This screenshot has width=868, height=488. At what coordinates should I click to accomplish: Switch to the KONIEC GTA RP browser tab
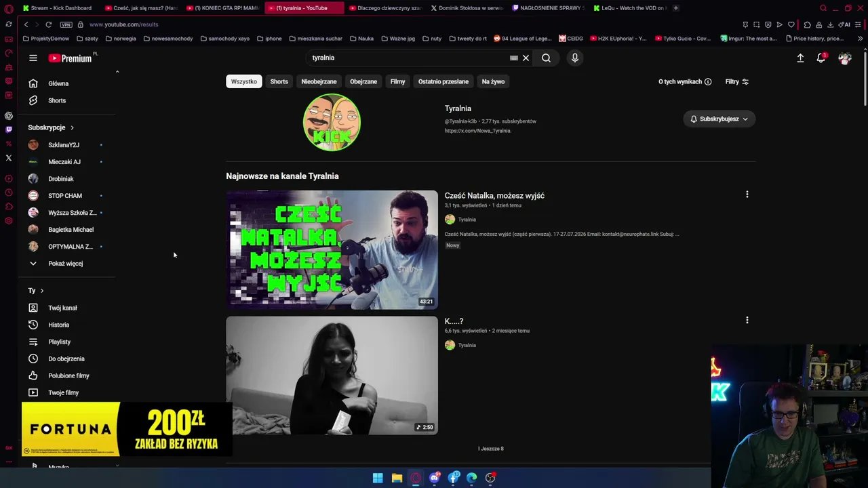[222, 8]
